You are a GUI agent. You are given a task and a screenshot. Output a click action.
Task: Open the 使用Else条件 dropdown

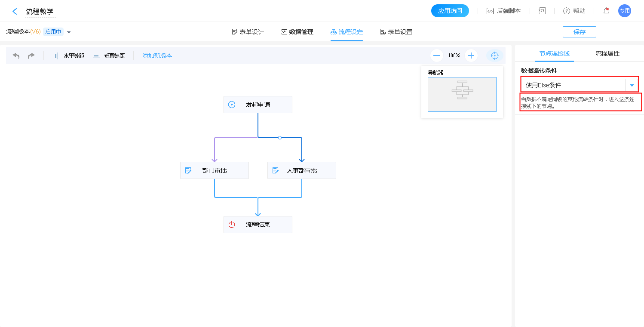point(632,85)
